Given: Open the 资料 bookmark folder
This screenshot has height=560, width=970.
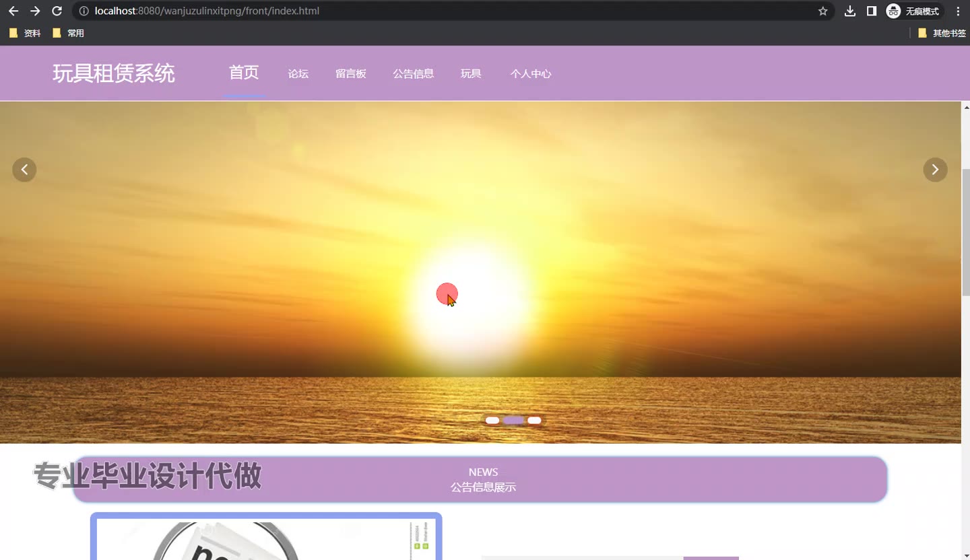Looking at the screenshot, I should [x=25, y=33].
